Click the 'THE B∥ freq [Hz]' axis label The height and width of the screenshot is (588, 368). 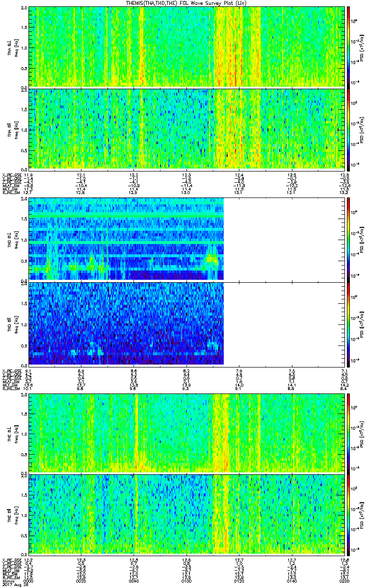pyautogui.click(x=12, y=515)
